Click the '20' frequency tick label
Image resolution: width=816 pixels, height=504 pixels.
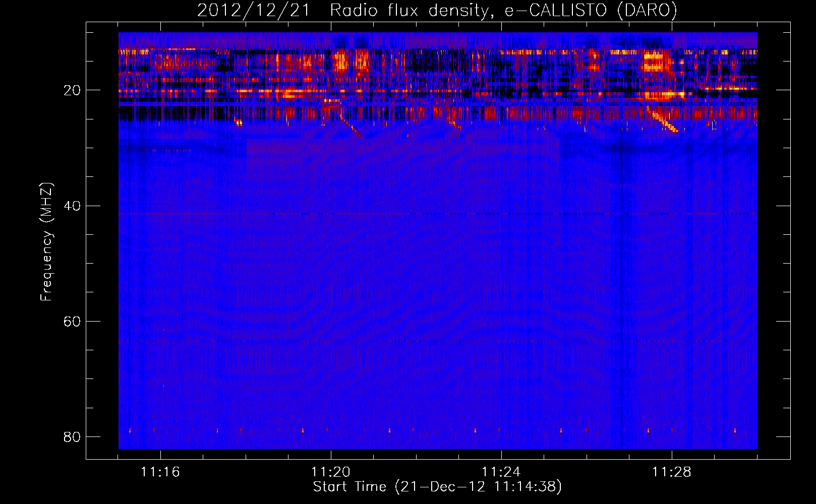coord(72,90)
